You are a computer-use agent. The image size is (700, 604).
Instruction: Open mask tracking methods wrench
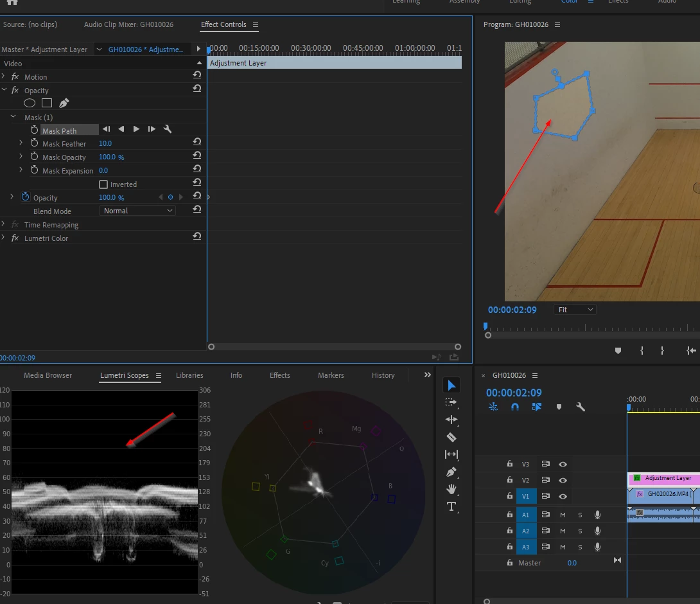point(168,129)
